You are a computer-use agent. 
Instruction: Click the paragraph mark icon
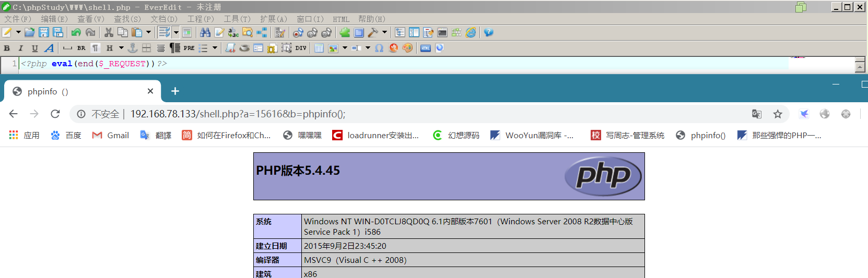pos(96,48)
